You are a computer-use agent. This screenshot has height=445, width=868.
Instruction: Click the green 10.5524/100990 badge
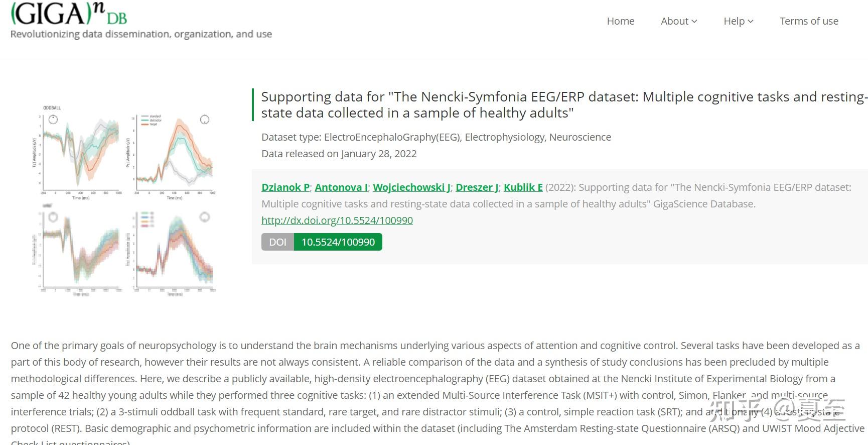tap(338, 242)
